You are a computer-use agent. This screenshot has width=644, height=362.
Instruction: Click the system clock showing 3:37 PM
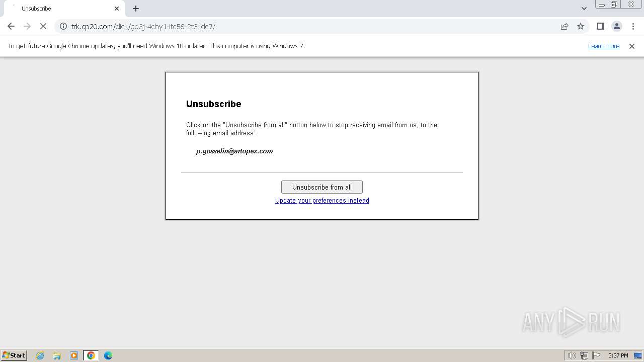(618, 355)
